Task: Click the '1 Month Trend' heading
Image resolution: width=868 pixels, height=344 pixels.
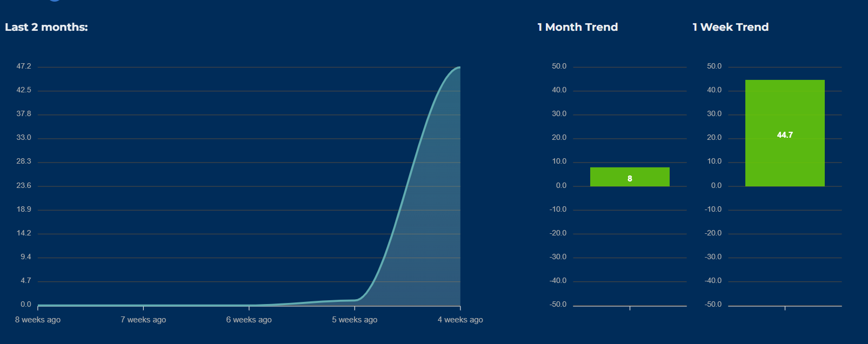Action: tap(577, 27)
